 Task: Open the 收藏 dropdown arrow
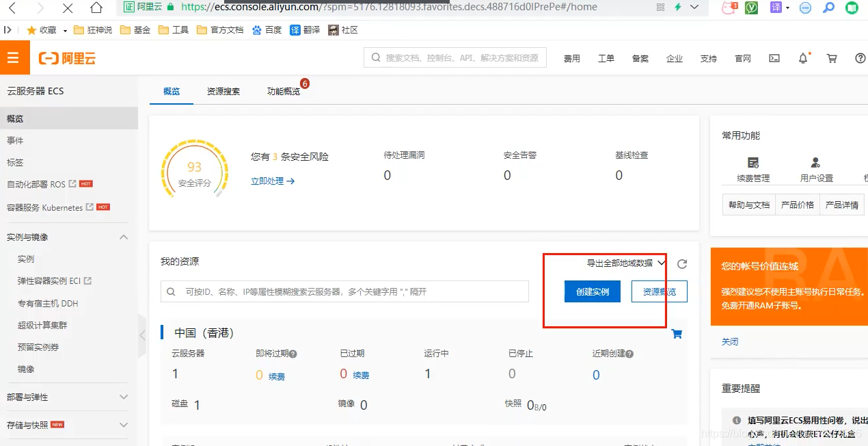(65, 31)
